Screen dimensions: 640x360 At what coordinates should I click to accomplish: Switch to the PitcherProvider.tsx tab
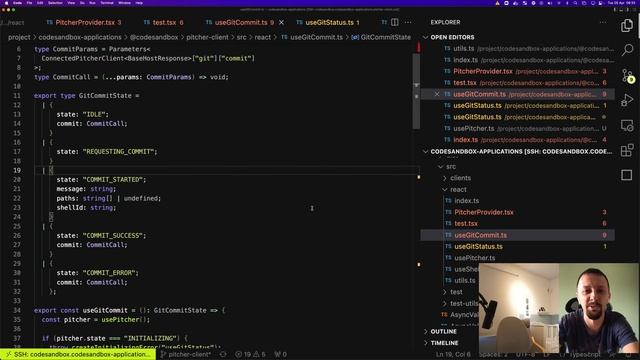tap(84, 22)
